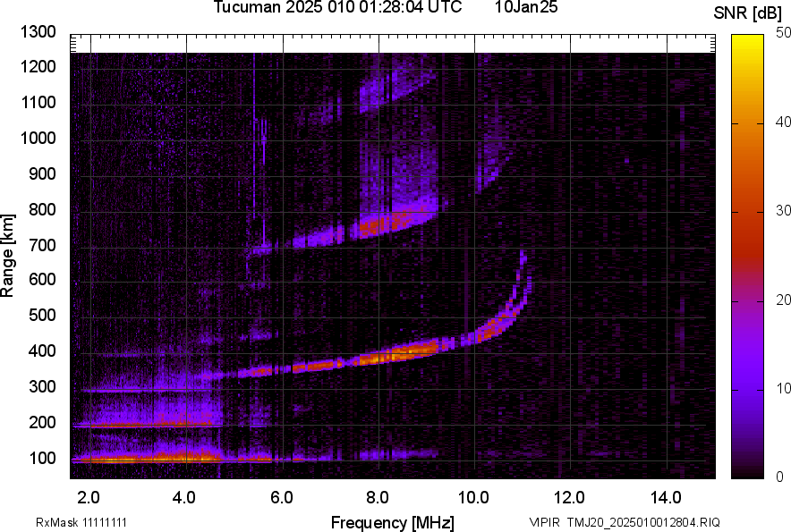Click the 100 tick label on the range axis
Viewport: 791px width, 532px height.
click(x=43, y=459)
